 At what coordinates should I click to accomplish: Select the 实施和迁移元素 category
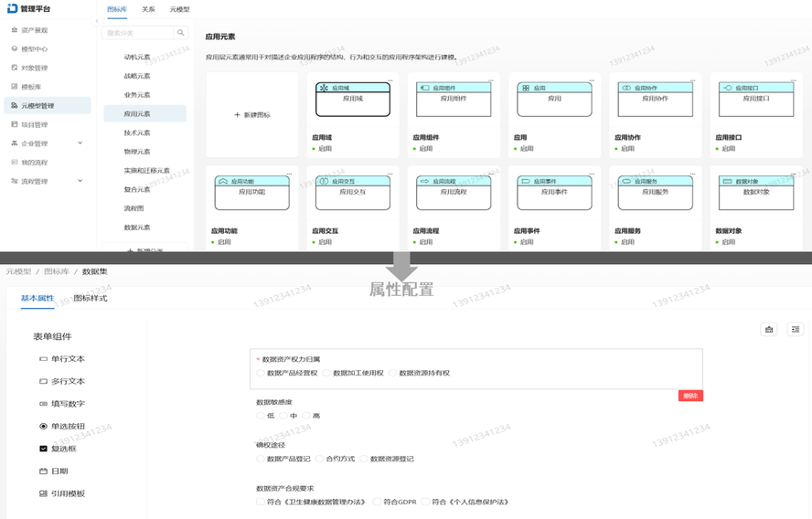(145, 170)
